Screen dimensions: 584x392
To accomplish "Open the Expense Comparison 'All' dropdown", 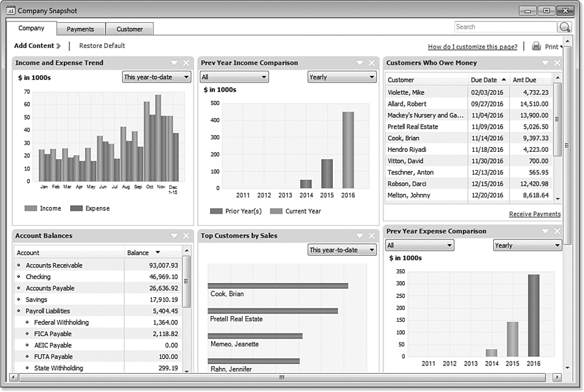I will [419, 245].
